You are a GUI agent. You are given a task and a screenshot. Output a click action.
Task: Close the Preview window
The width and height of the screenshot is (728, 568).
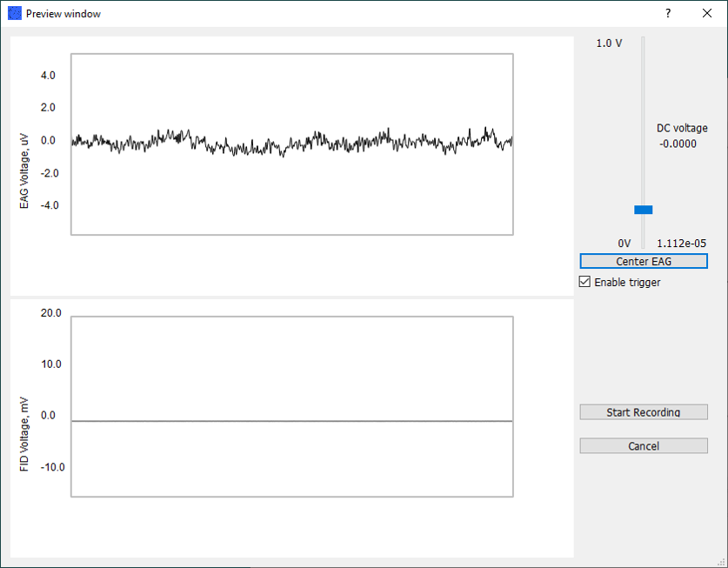tap(706, 13)
